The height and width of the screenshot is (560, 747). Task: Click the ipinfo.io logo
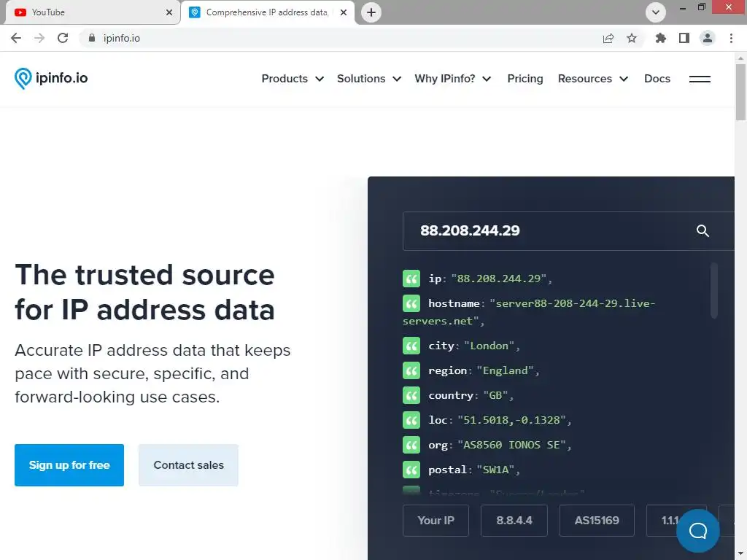click(51, 79)
